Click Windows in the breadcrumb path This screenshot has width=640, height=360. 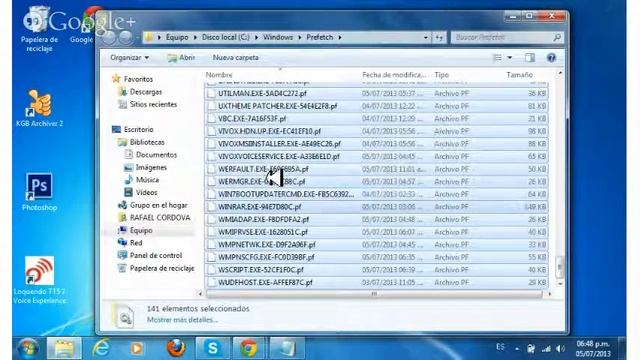click(x=278, y=37)
